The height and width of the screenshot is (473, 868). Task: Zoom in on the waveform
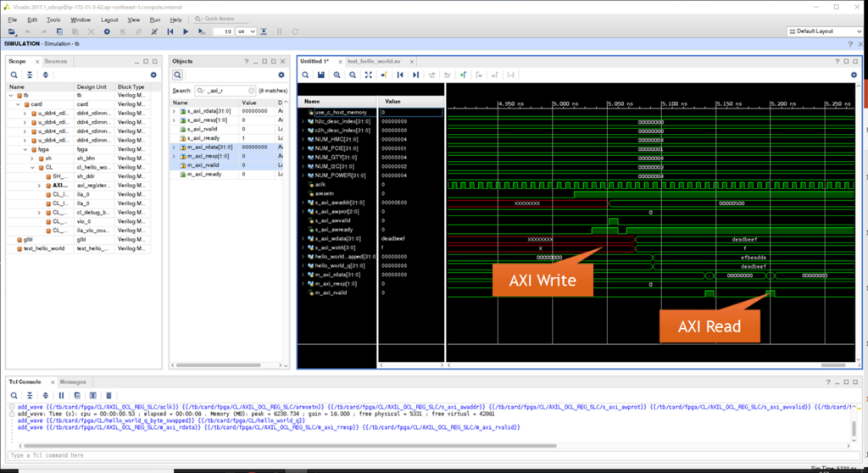coord(337,75)
